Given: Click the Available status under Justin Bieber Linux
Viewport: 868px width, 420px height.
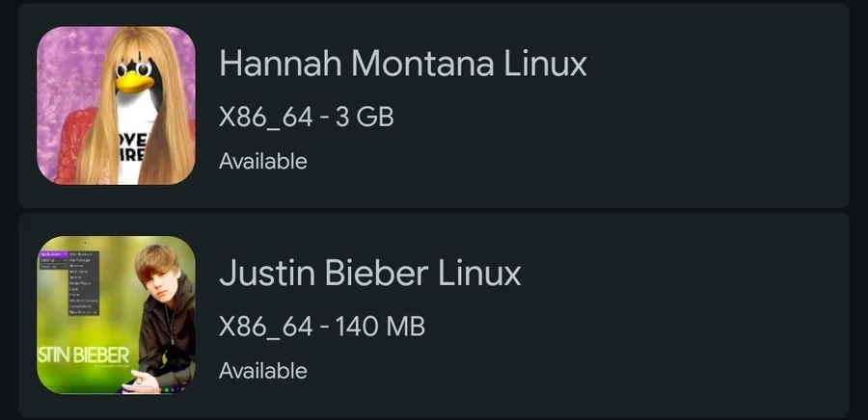Looking at the screenshot, I should [x=262, y=371].
